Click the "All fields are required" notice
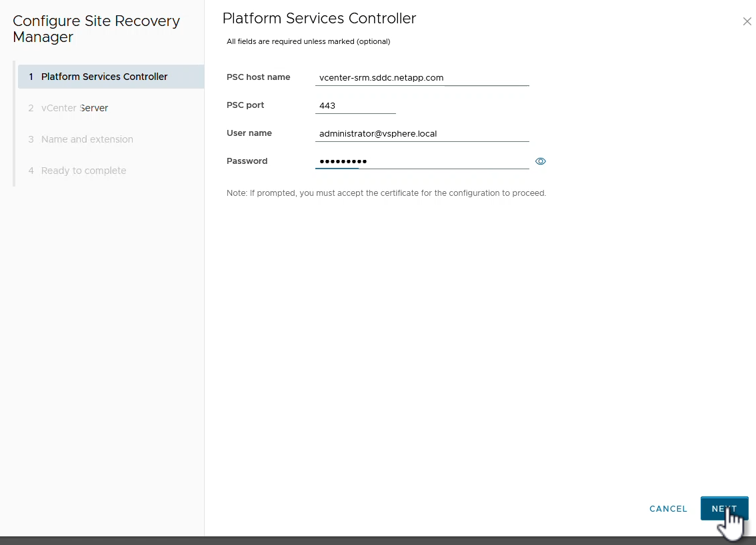756x545 pixels. [308, 41]
